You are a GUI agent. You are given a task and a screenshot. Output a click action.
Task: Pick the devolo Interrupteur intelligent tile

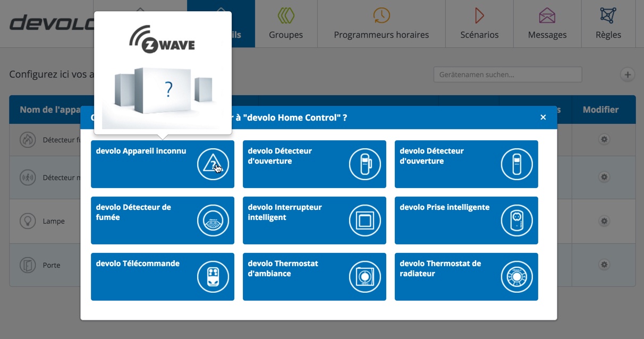coord(314,220)
